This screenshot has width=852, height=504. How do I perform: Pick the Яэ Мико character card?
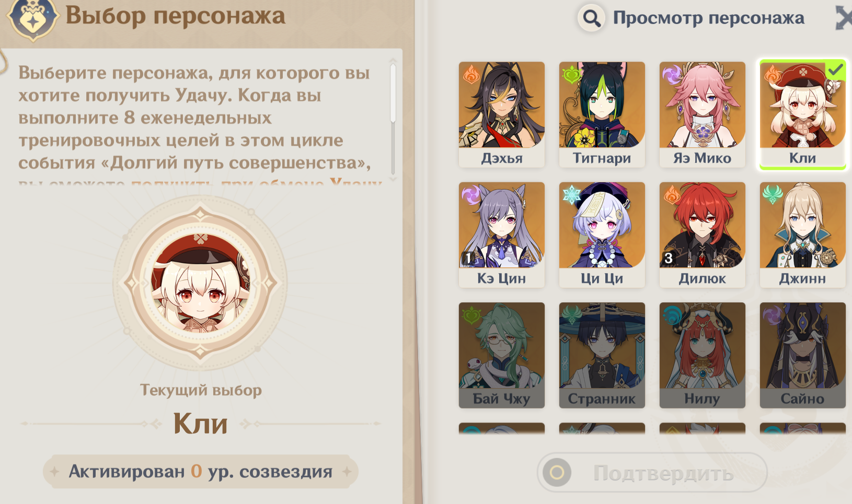click(702, 114)
